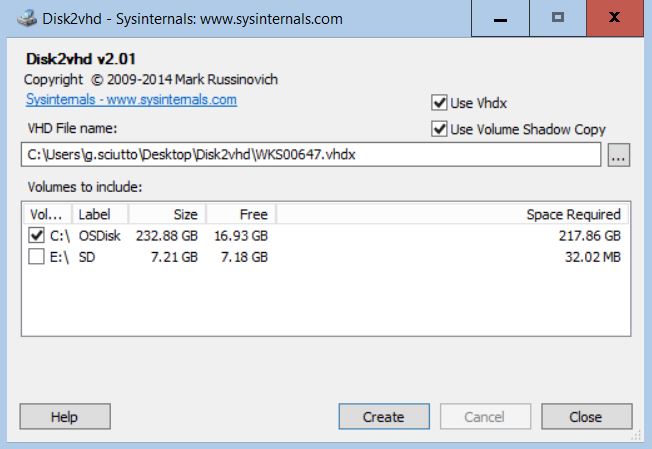Screen dimensions: 652x449
Task: Close the window with the red X
Action: click(x=615, y=18)
